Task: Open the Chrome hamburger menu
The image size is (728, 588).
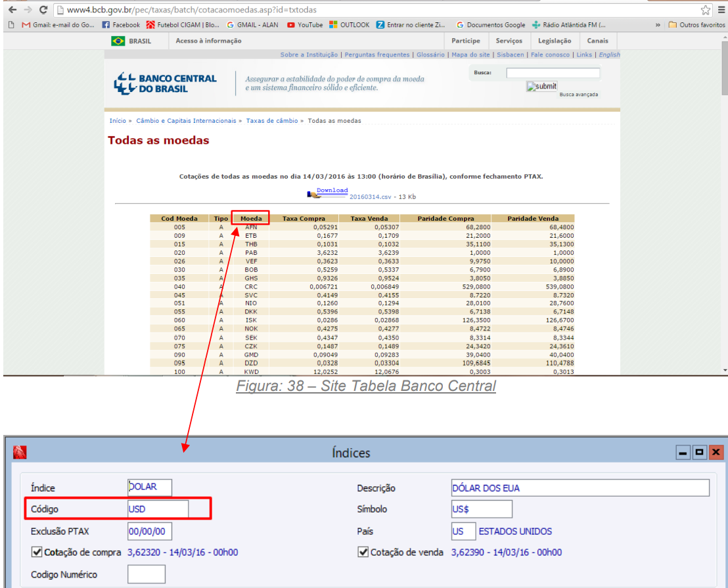Action: coord(721,10)
